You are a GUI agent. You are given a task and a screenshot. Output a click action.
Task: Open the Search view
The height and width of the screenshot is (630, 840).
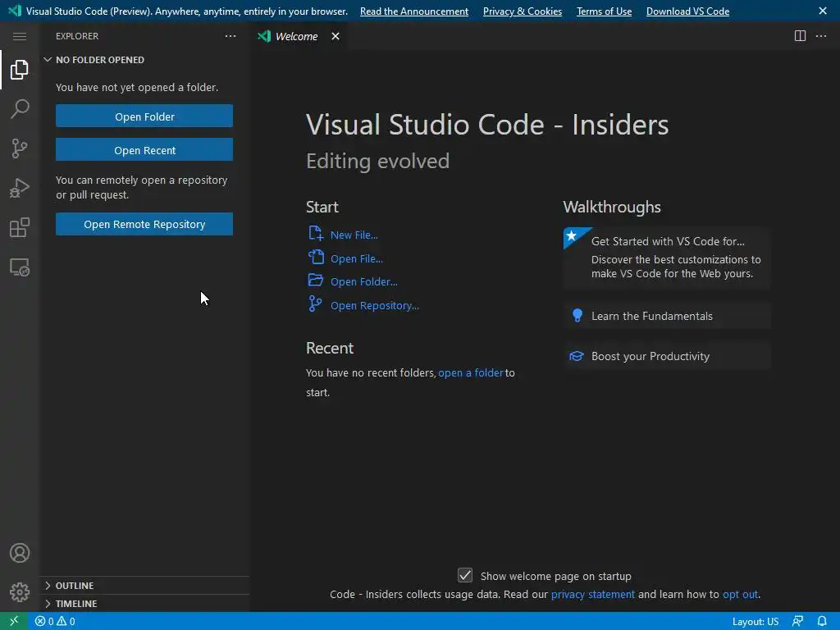[20, 109]
